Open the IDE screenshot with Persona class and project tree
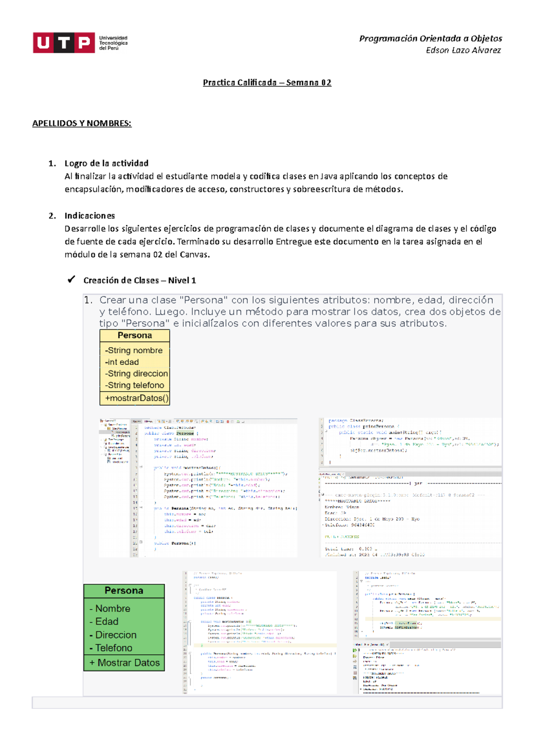 pos(198,488)
